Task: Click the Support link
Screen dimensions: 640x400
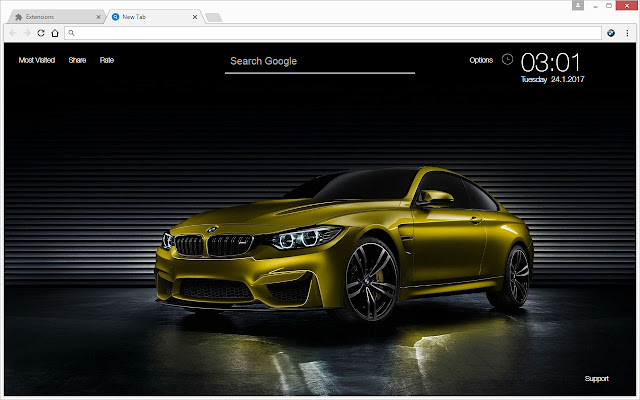Action: click(x=596, y=378)
